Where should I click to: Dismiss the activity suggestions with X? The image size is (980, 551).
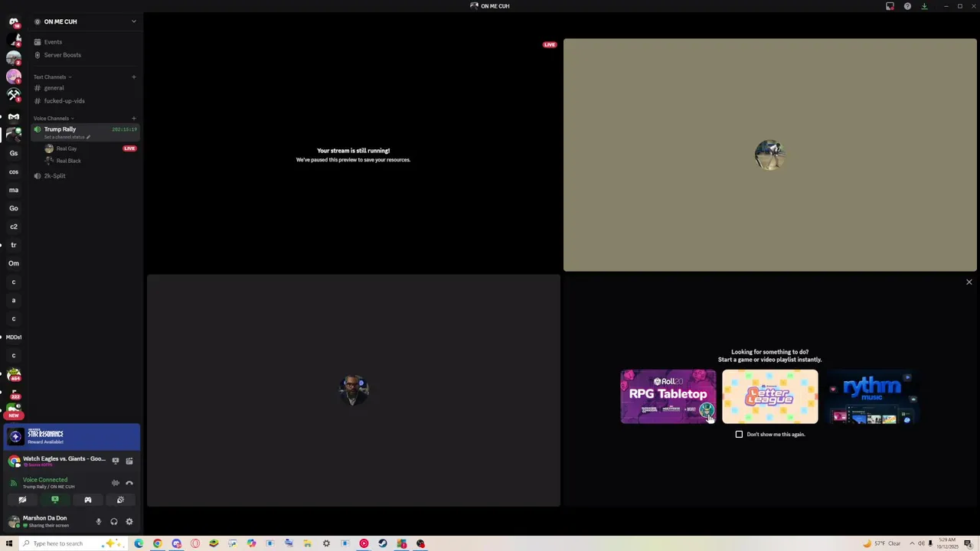969,282
